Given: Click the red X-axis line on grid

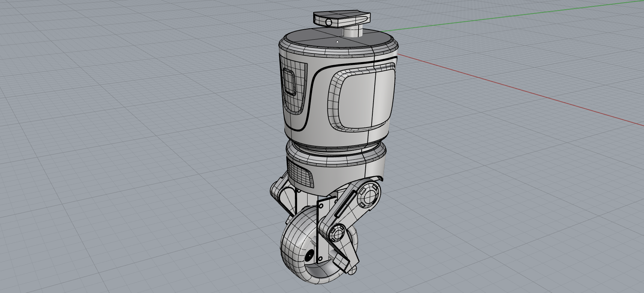Looking at the screenshot, I should (x=521, y=89).
